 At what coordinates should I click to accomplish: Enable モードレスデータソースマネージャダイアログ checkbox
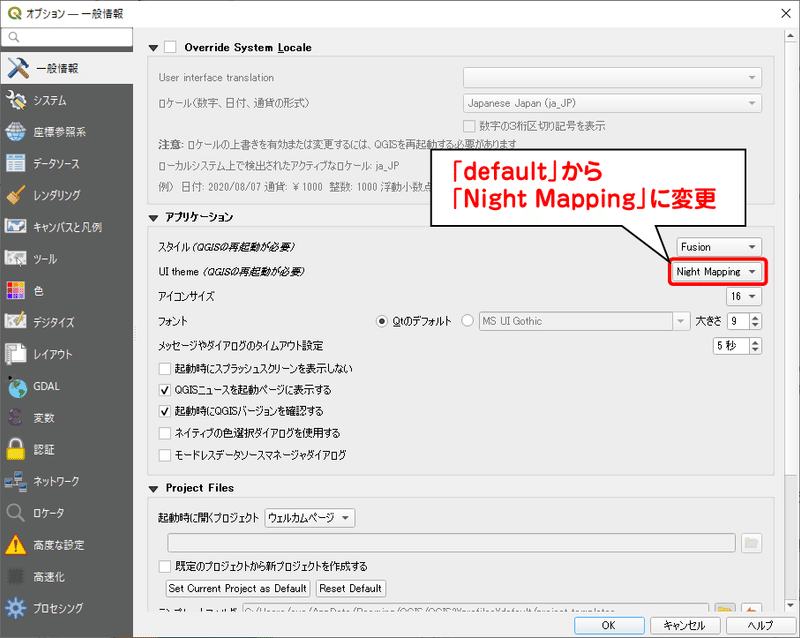pyautogui.click(x=164, y=455)
